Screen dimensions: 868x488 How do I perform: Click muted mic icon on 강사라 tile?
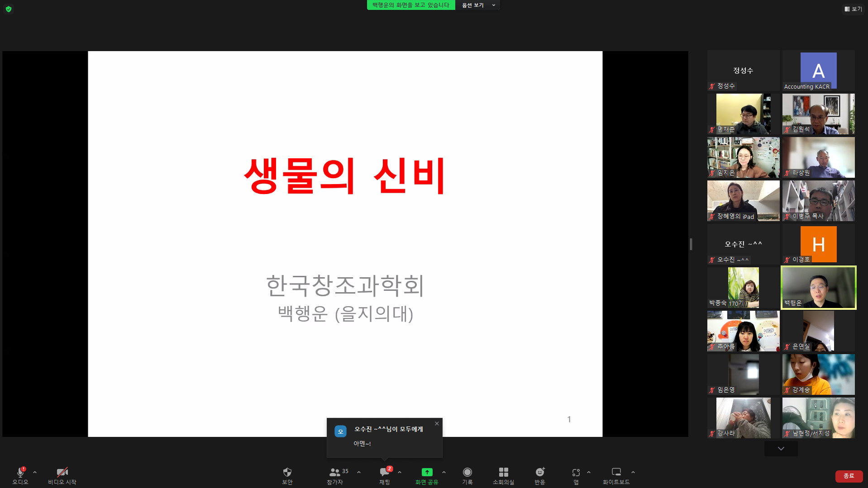point(712,433)
